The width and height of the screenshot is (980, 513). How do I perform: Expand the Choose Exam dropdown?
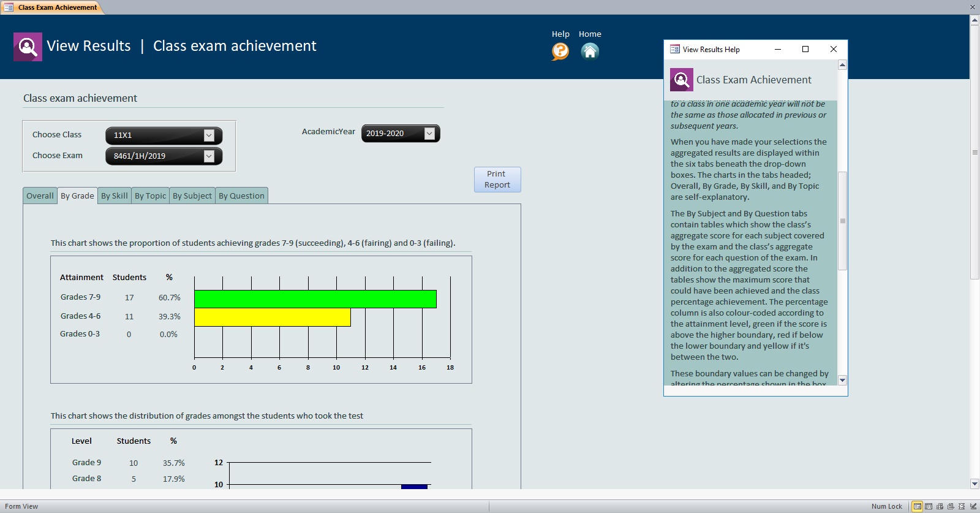click(209, 156)
